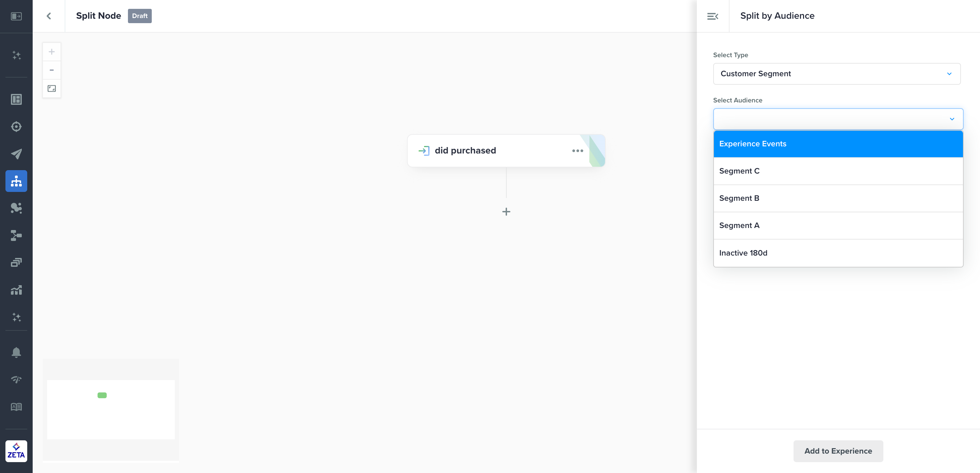
Task: Open the hierarchy Experiences icon in the sidebar
Action: click(x=16, y=181)
